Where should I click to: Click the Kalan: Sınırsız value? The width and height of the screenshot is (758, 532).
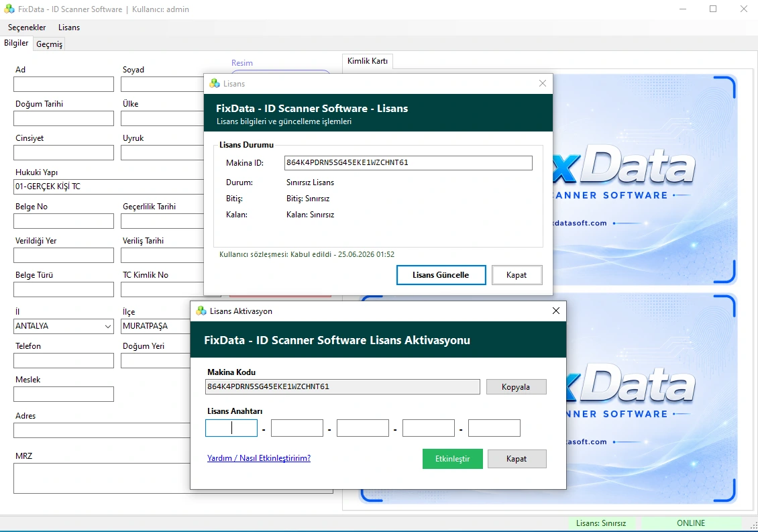pos(311,215)
